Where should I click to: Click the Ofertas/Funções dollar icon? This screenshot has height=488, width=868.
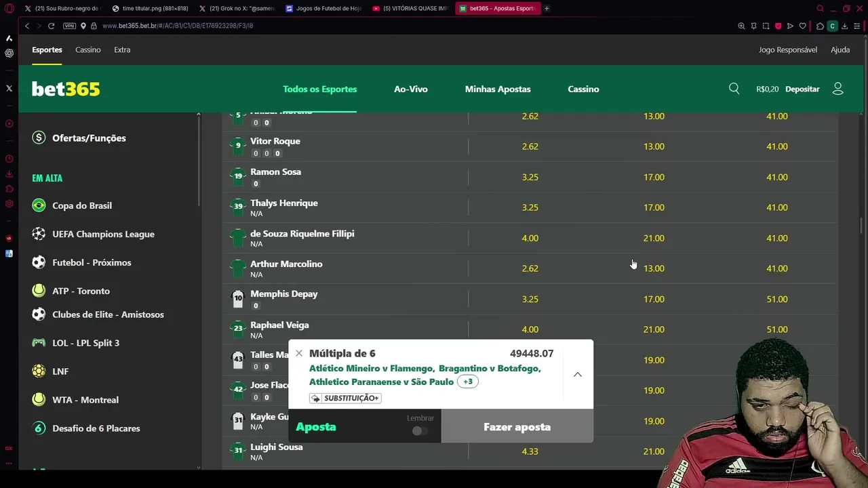coord(39,138)
